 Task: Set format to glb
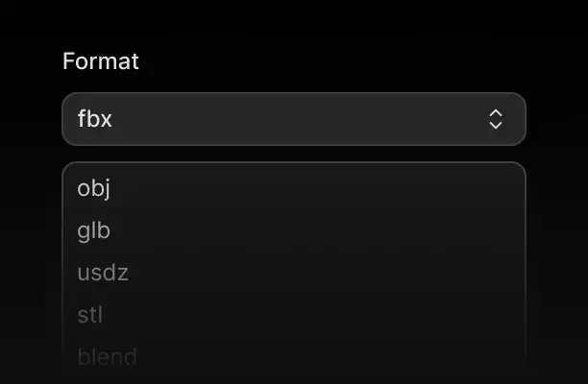click(x=94, y=230)
